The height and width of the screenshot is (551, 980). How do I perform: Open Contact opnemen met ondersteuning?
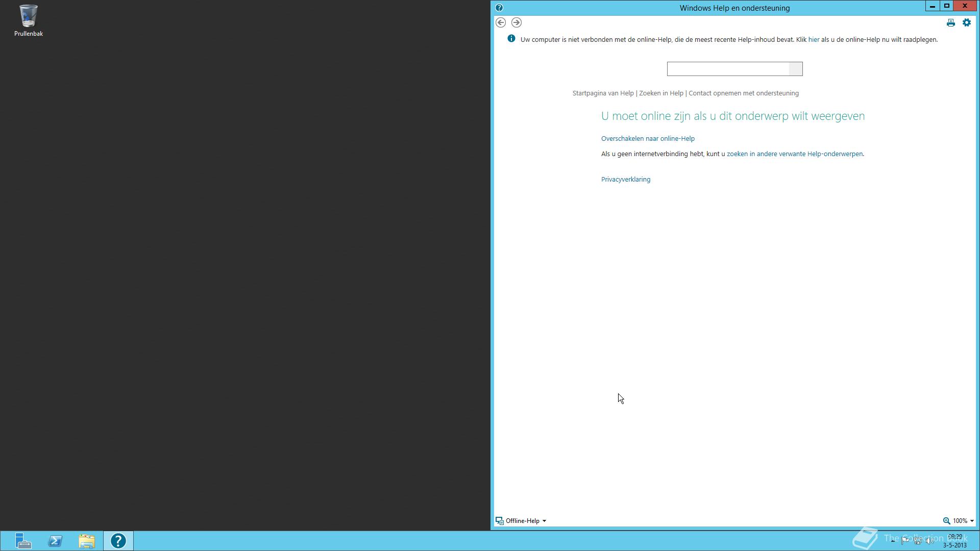click(743, 93)
